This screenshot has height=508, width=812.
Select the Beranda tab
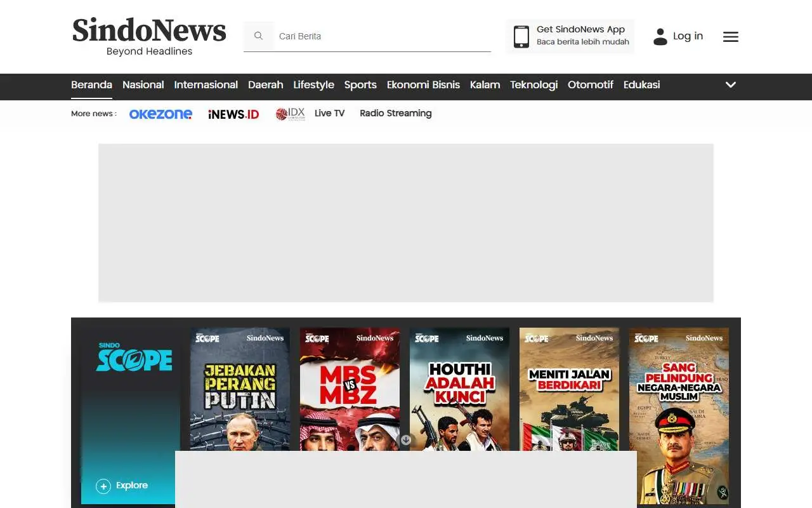coord(91,84)
